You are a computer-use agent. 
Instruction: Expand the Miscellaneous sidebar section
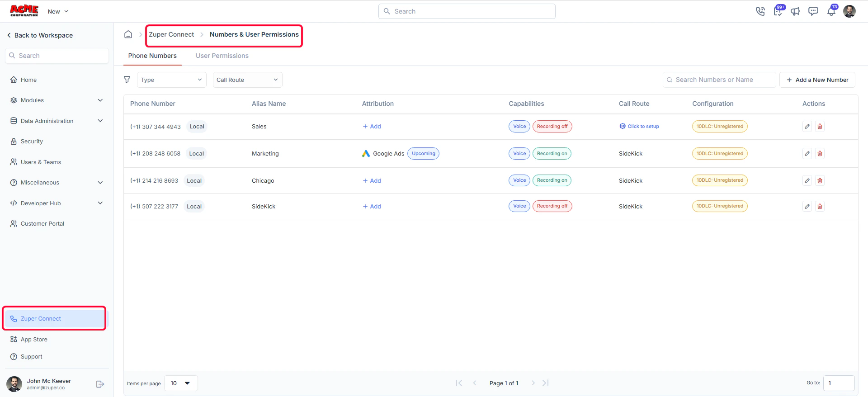coord(57,183)
